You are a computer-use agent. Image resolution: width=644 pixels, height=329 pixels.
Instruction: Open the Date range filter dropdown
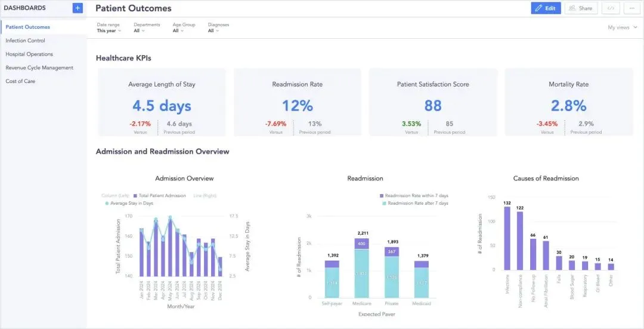tap(109, 28)
